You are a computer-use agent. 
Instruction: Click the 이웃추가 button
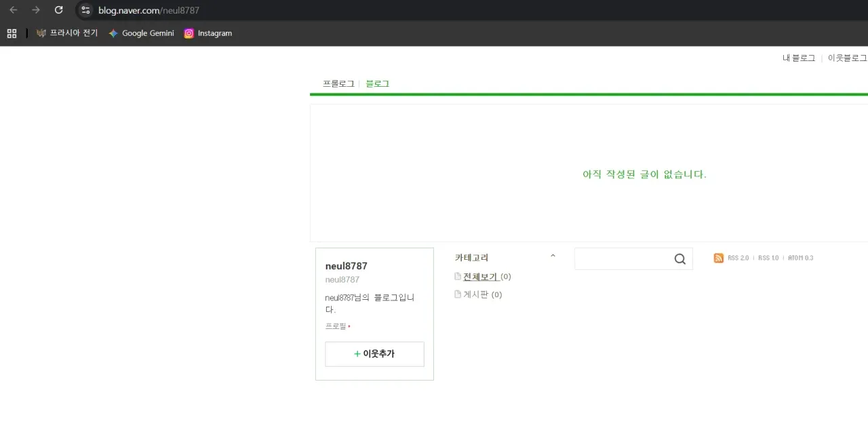click(x=374, y=353)
